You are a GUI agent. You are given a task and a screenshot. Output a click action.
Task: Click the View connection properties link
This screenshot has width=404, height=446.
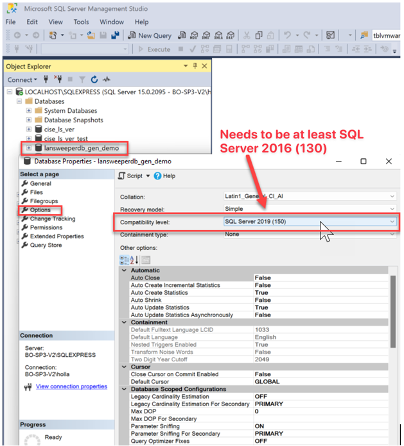click(71, 386)
